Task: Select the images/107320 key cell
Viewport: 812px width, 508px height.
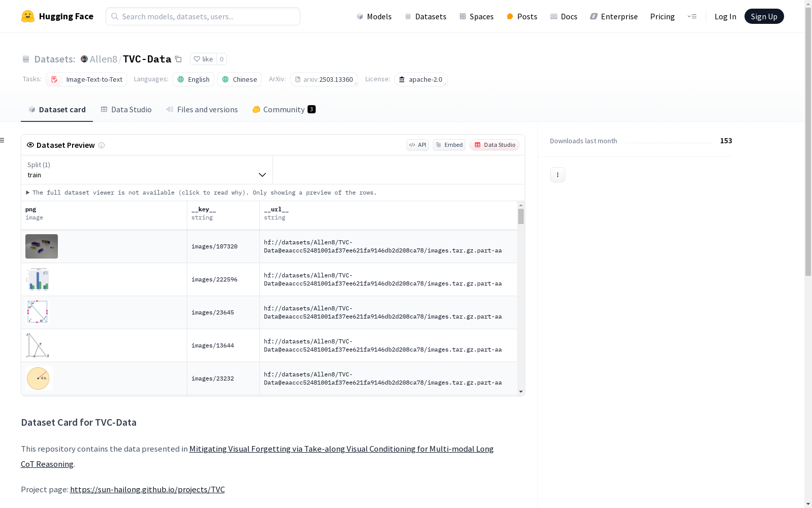Action: pyautogui.click(x=223, y=246)
